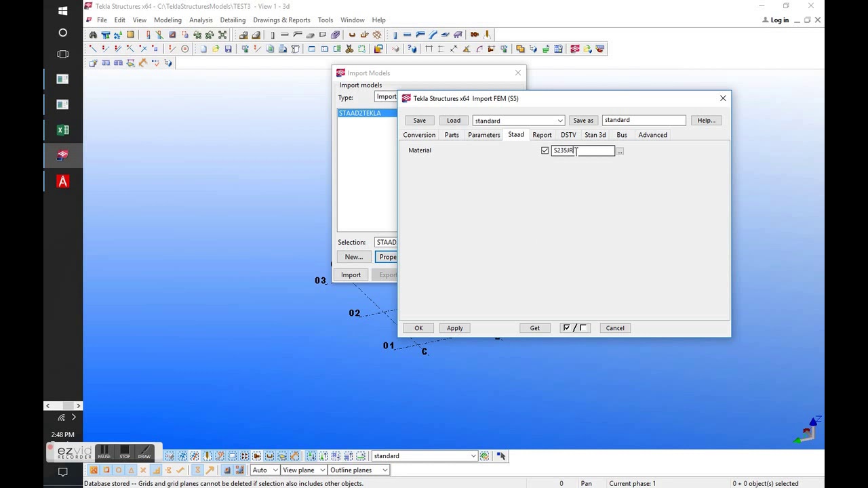Image resolution: width=868 pixels, height=488 pixels.
Task: Open Task View on the taskbar
Action: pos(63,54)
